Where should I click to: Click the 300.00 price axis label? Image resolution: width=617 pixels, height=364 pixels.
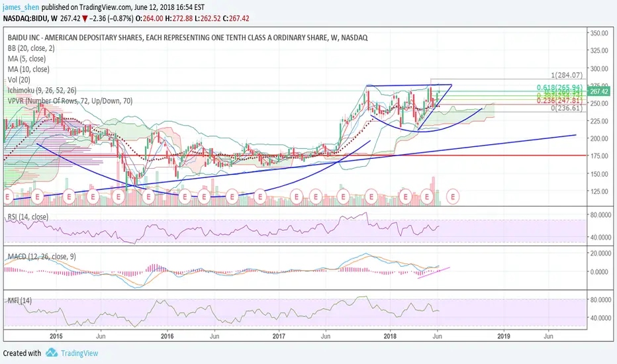[x=599, y=68]
